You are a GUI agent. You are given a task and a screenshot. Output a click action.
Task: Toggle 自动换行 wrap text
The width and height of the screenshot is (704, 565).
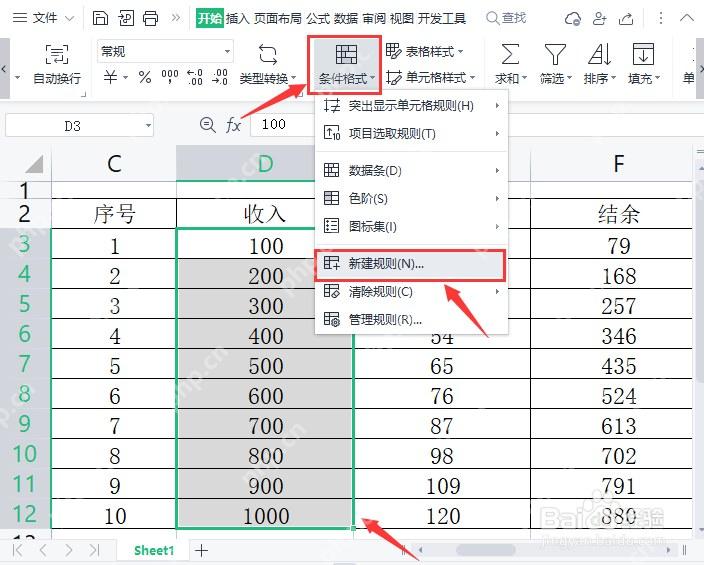57,65
